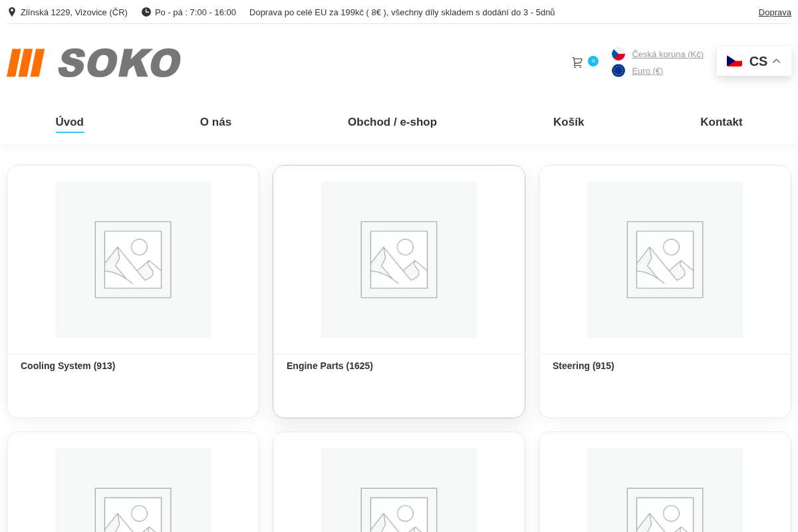Click the Cooling System placeholder image
The image size is (798, 532).
click(133, 259)
